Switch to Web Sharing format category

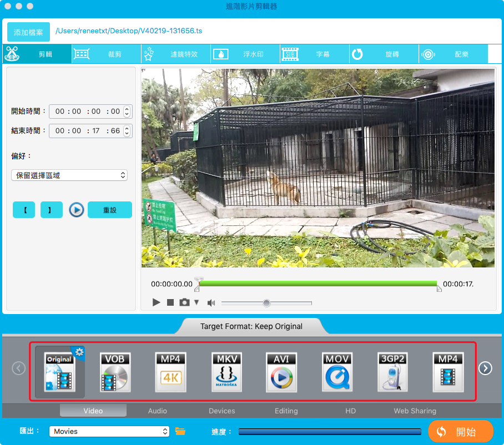(x=415, y=411)
